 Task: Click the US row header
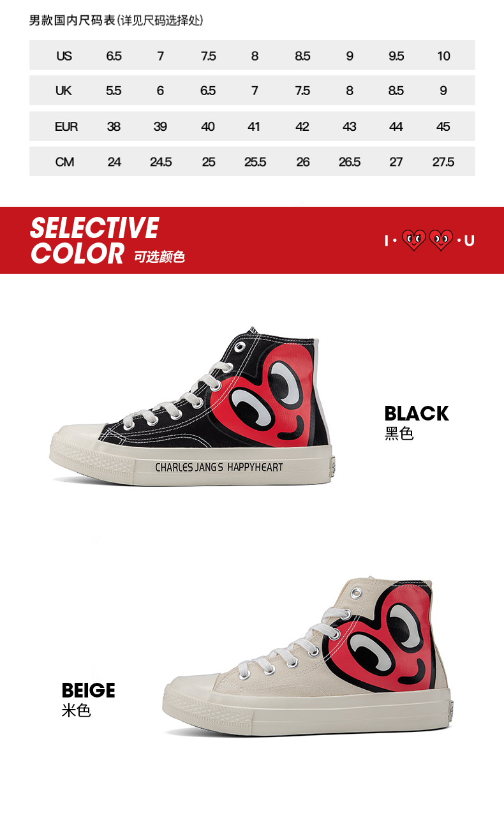(64, 56)
